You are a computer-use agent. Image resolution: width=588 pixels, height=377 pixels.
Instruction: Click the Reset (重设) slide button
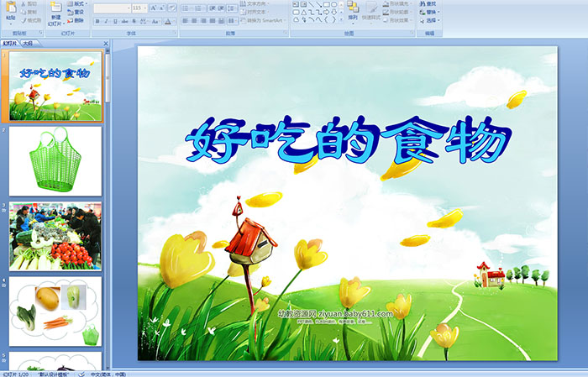(76, 13)
